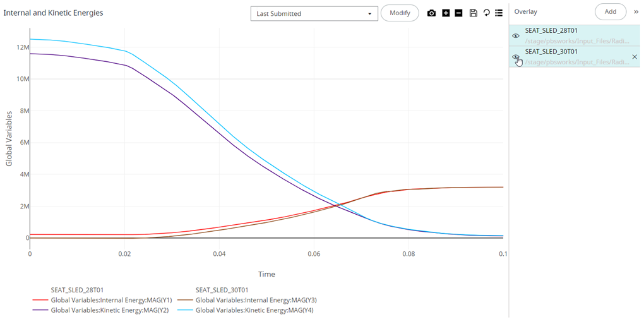This screenshot has width=644, height=324.
Task: Click Kinetic Energy MAG(Y2) purple legend line
Action: (40, 311)
